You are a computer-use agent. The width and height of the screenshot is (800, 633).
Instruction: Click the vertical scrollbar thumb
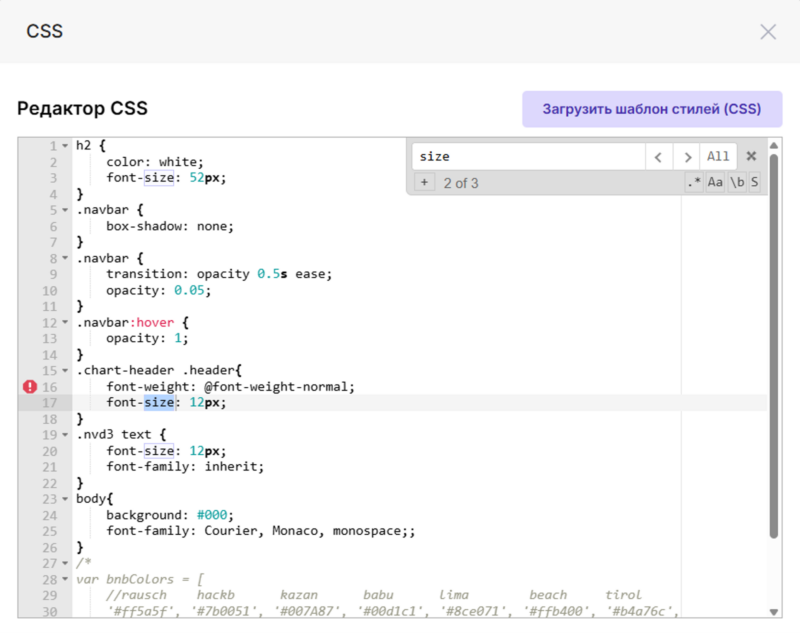tap(773, 346)
